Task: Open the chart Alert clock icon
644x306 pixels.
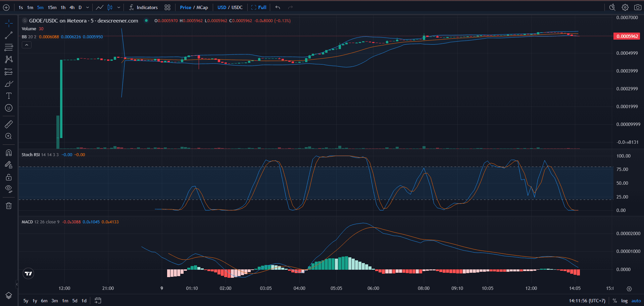Action: pos(612,7)
